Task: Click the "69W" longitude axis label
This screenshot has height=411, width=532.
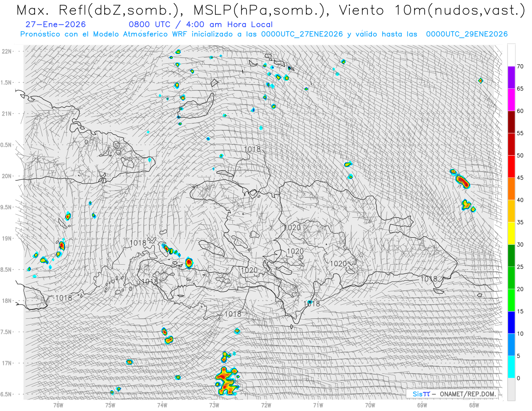Action: click(x=422, y=405)
